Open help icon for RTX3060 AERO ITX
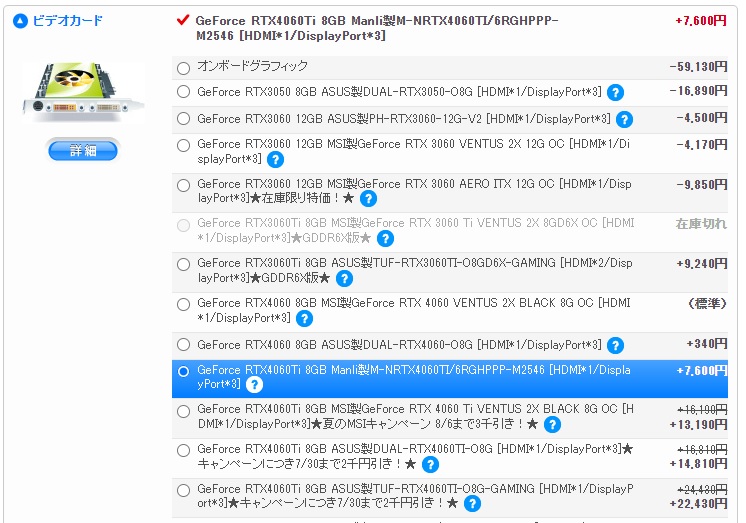Screen dimensions: 746x523 [368, 198]
